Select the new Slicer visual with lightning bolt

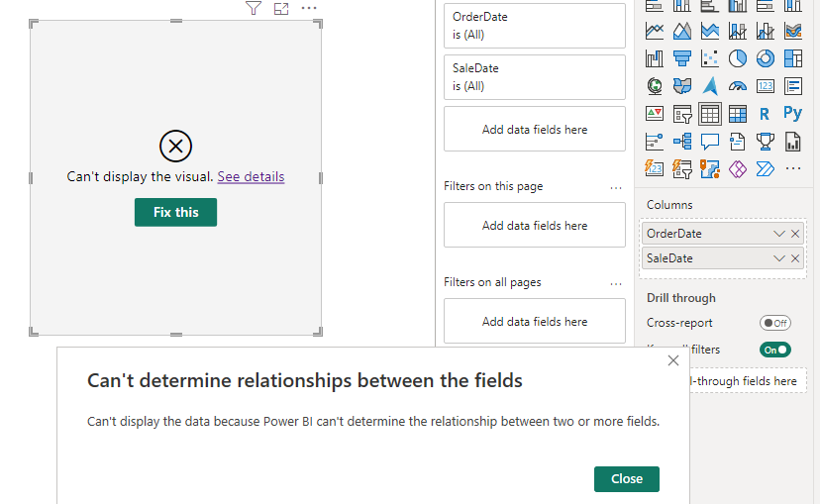coord(682,168)
